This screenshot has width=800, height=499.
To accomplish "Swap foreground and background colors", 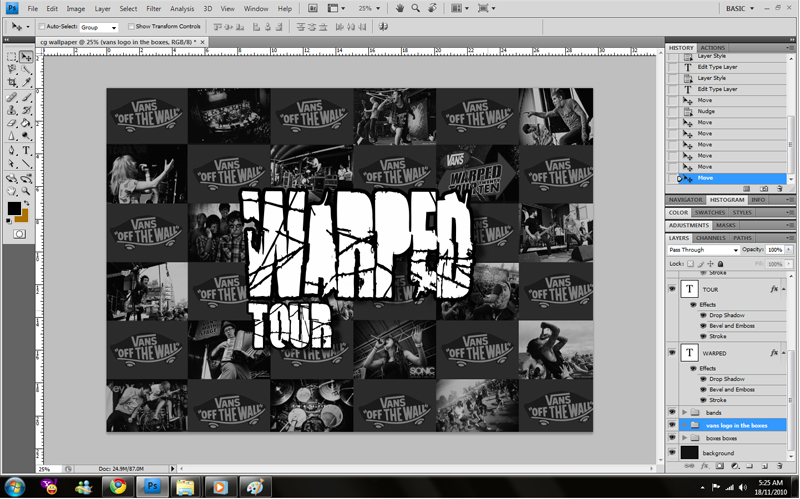I will 27,203.
